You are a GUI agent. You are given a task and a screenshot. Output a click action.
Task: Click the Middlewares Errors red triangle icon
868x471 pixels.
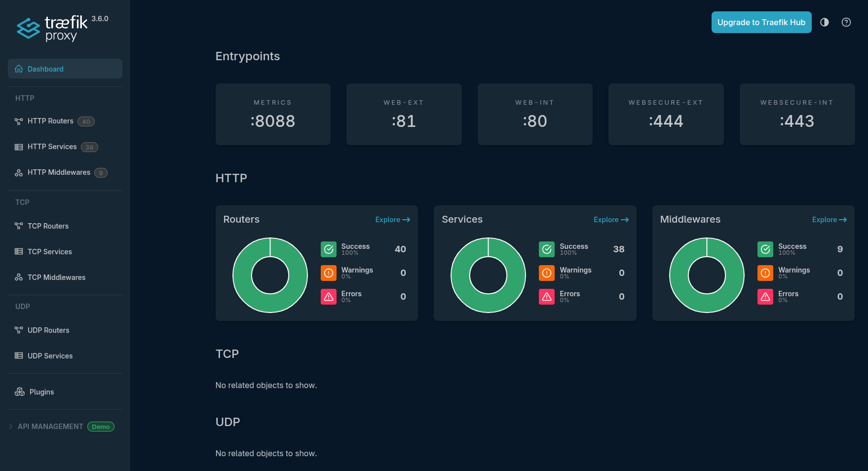765,297
